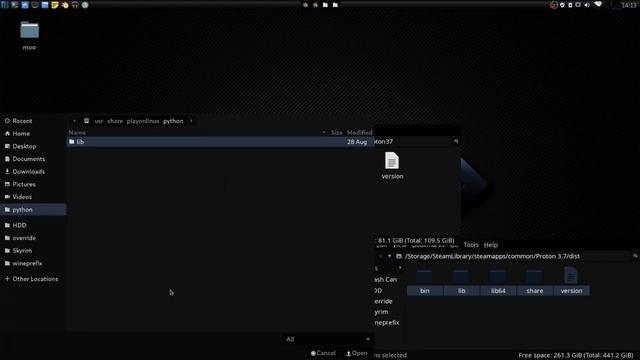This screenshot has width=640, height=360.
Task: Click the root drive icon in path bar
Action: [x=87, y=121]
